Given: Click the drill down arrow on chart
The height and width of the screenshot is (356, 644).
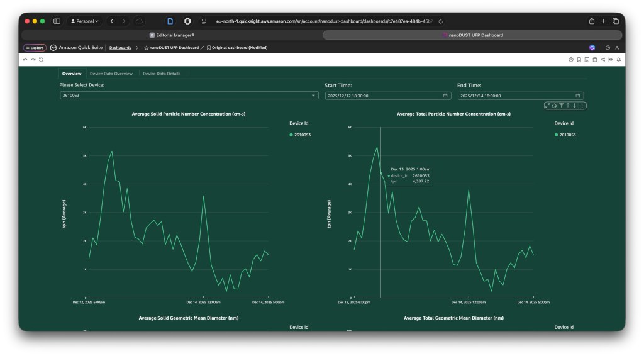Looking at the screenshot, I should coord(575,106).
